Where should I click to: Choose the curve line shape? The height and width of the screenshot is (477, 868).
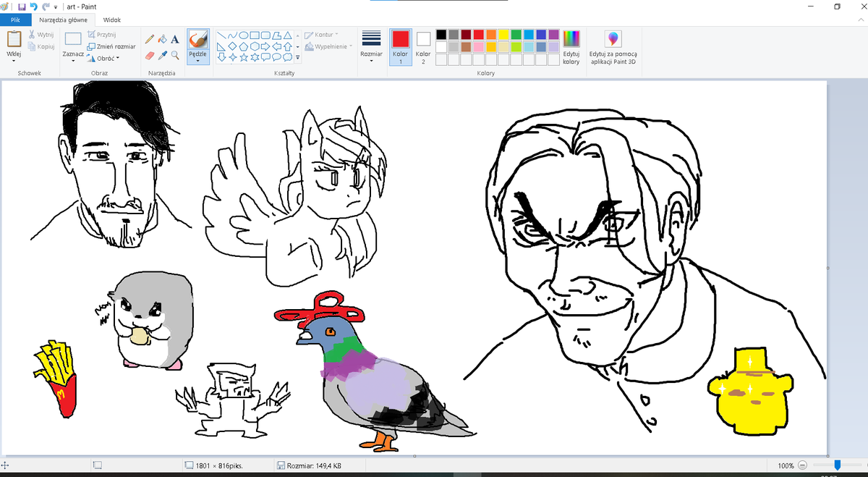click(x=233, y=35)
